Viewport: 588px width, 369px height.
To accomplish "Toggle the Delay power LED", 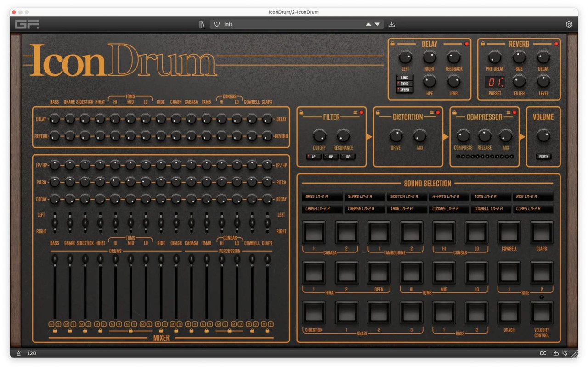I will pyautogui.click(x=467, y=44).
